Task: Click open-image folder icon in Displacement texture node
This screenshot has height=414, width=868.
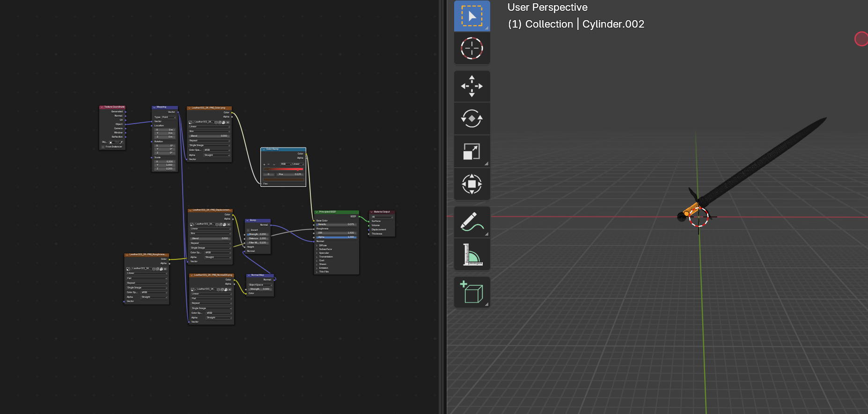Action: [225, 224]
